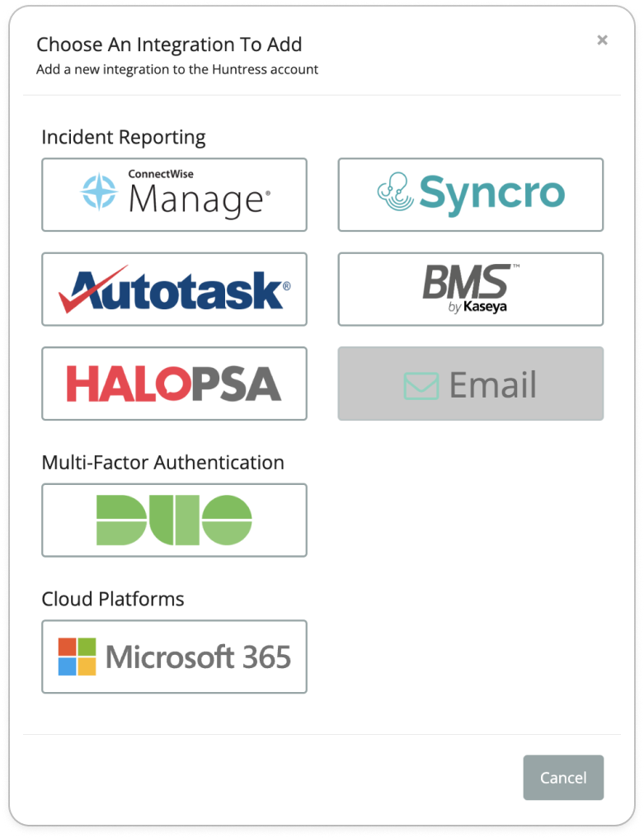Click the ConnectWise compass logo icon

tap(99, 191)
